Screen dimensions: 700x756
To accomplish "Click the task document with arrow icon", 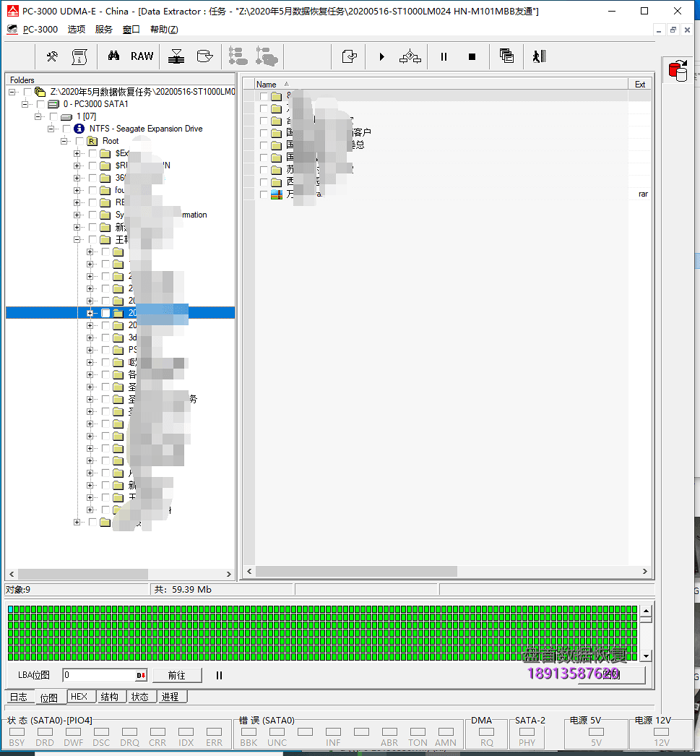I will coord(349,56).
